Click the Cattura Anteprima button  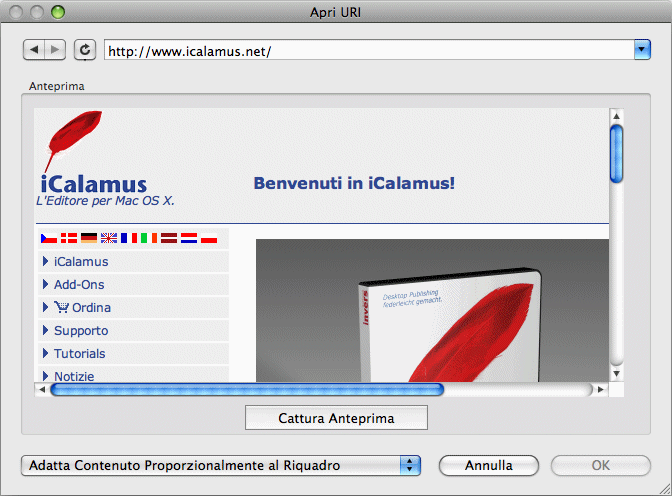[336, 418]
